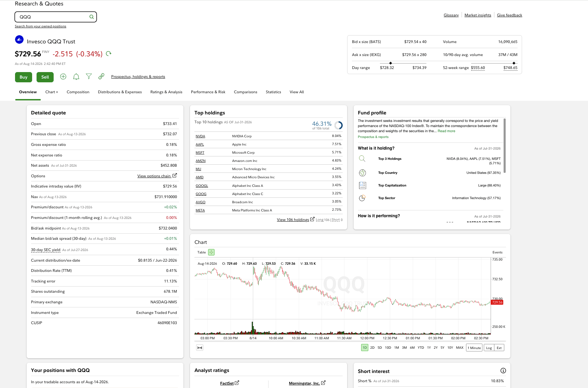The height and width of the screenshot is (388, 588).
Task: Click the Top 3 Holdings magnifier icon
Action: [x=362, y=159]
